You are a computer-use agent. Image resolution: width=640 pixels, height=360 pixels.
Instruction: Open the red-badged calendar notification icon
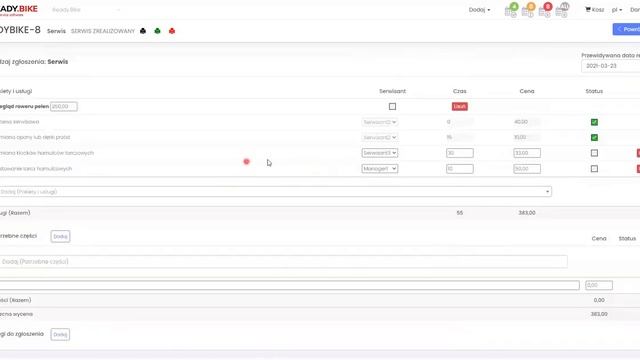545,10
